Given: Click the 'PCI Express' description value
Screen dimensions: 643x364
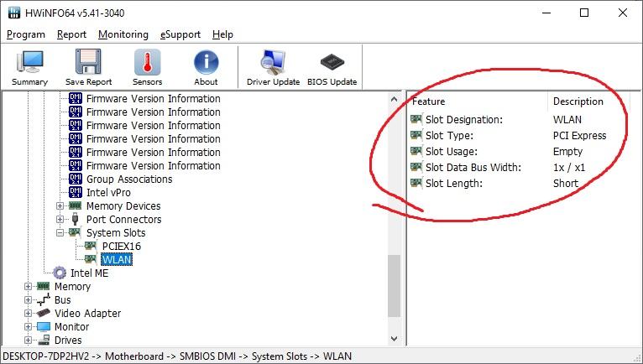Looking at the screenshot, I should point(579,135).
